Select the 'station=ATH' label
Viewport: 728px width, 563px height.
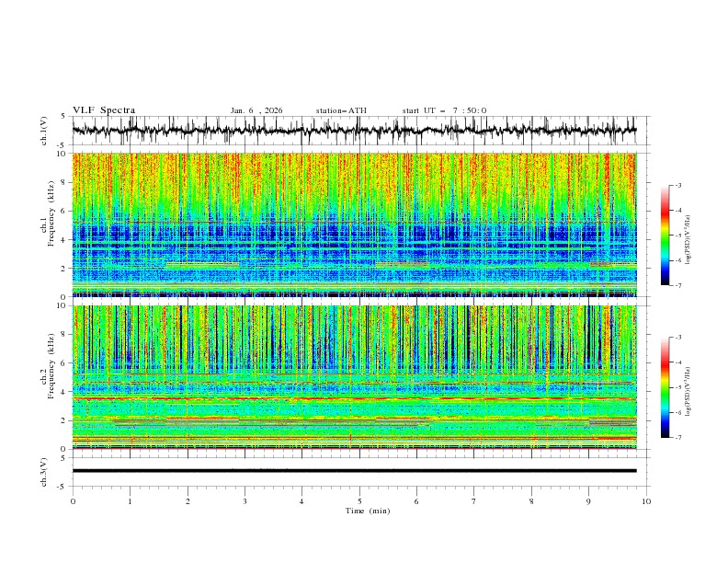click(x=341, y=110)
